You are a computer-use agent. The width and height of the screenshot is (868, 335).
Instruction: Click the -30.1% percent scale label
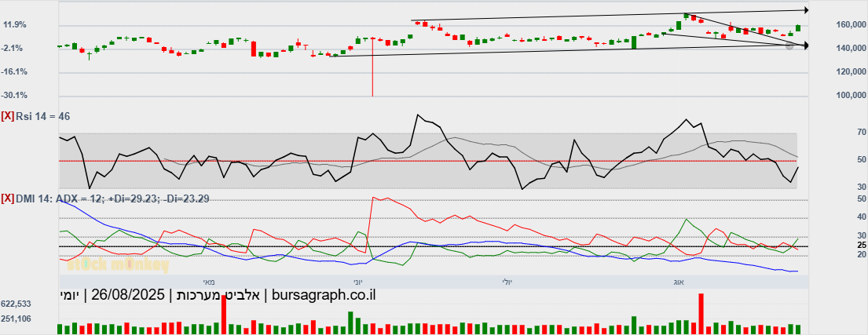point(15,96)
